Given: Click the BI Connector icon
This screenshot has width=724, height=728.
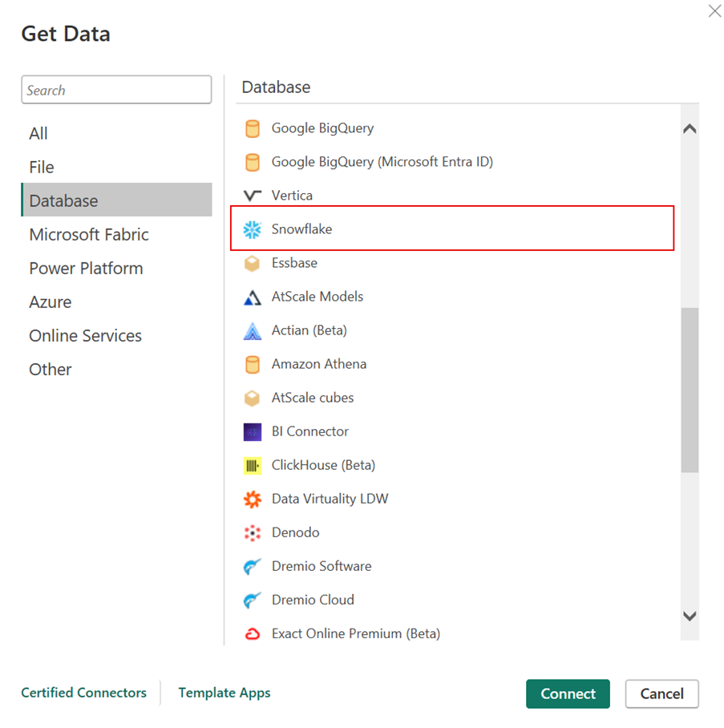Looking at the screenshot, I should (x=253, y=432).
